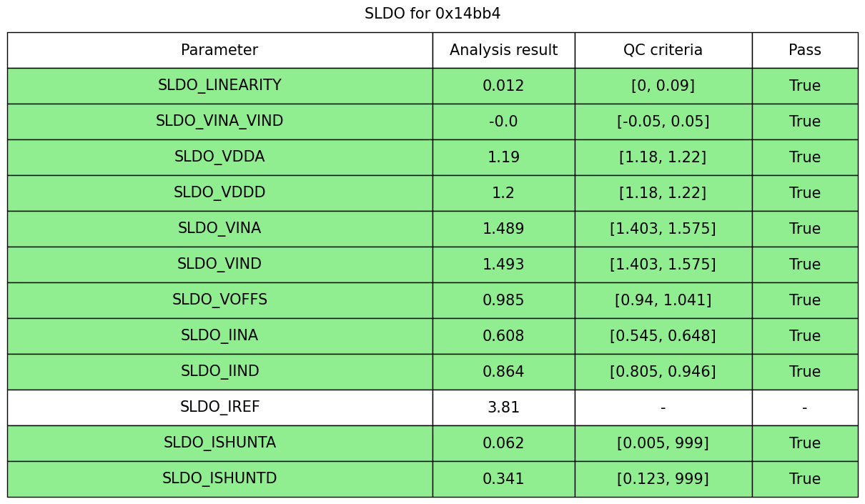Click the SLDO_LINEARITY parameter cell

click(219, 86)
